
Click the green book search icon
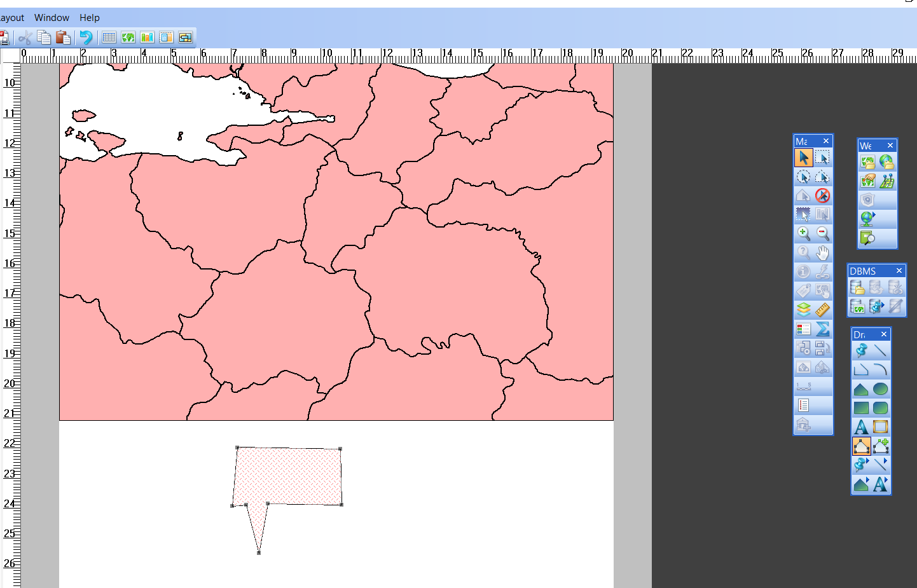pos(868,238)
